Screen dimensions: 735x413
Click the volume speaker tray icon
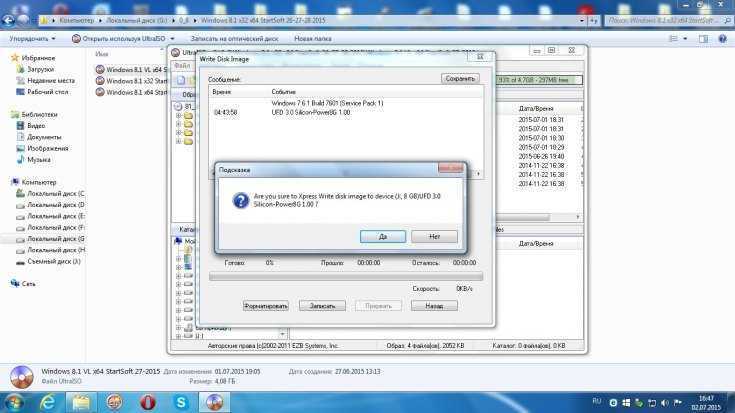665,403
